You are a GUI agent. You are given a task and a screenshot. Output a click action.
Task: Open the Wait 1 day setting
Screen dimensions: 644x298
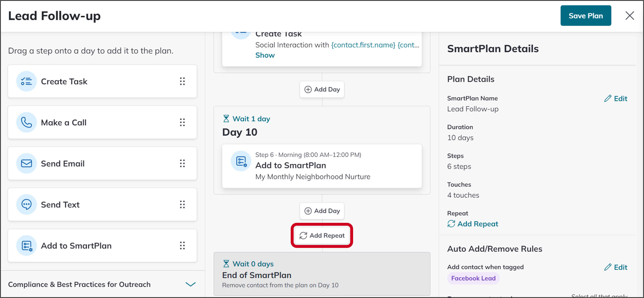(247, 119)
